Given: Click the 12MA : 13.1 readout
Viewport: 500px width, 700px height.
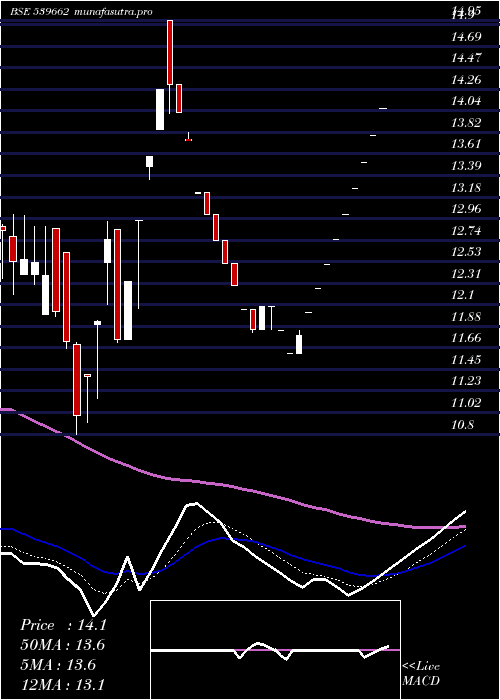Looking at the screenshot, I should tap(62, 684).
